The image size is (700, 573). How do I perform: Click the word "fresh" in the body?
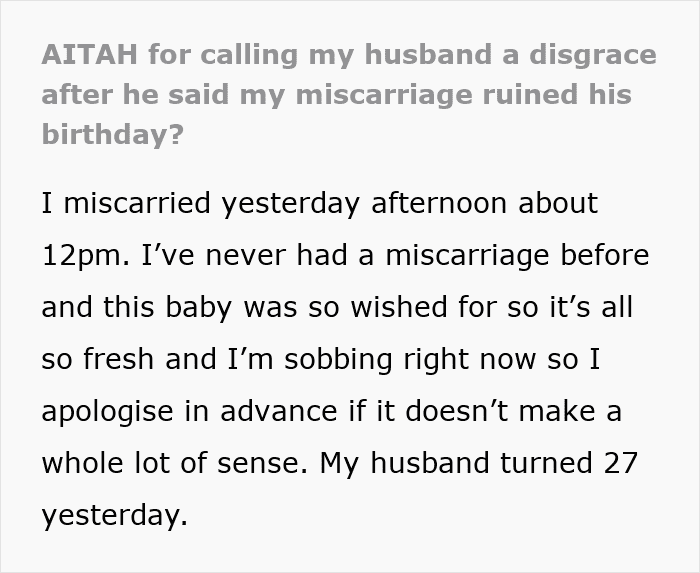pyautogui.click(x=118, y=359)
